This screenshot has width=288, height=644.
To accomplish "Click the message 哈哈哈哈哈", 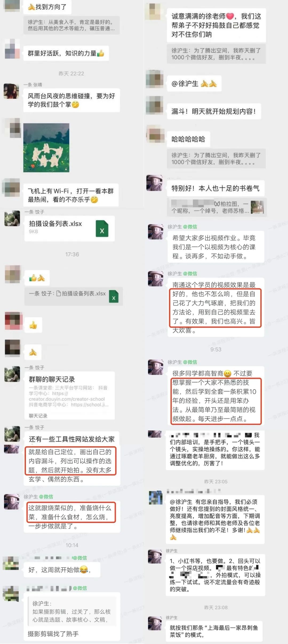I will [188, 139].
